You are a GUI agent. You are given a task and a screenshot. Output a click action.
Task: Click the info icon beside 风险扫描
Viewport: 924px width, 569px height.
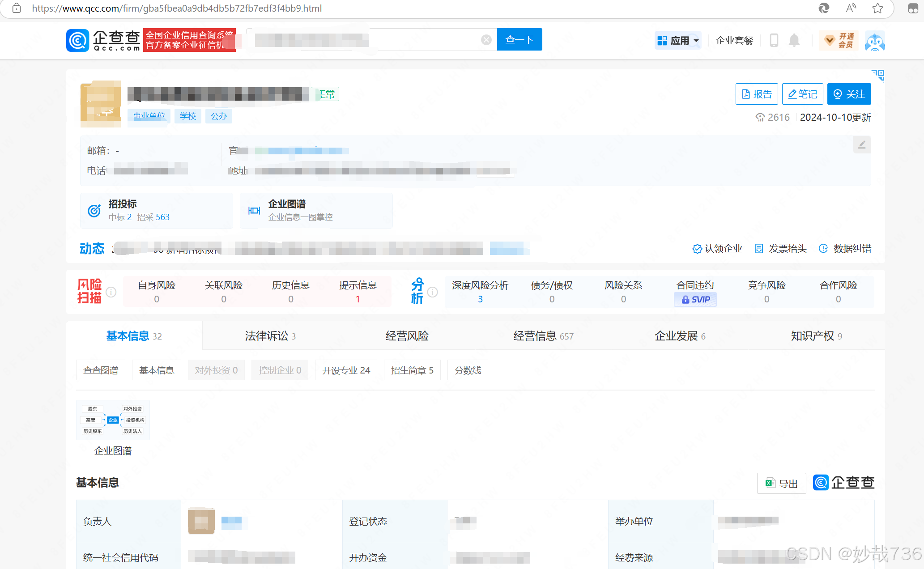pos(111,292)
